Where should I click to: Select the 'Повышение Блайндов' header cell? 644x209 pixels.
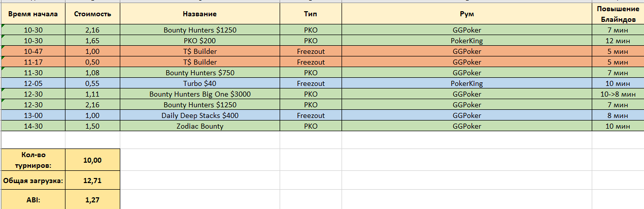point(618,14)
